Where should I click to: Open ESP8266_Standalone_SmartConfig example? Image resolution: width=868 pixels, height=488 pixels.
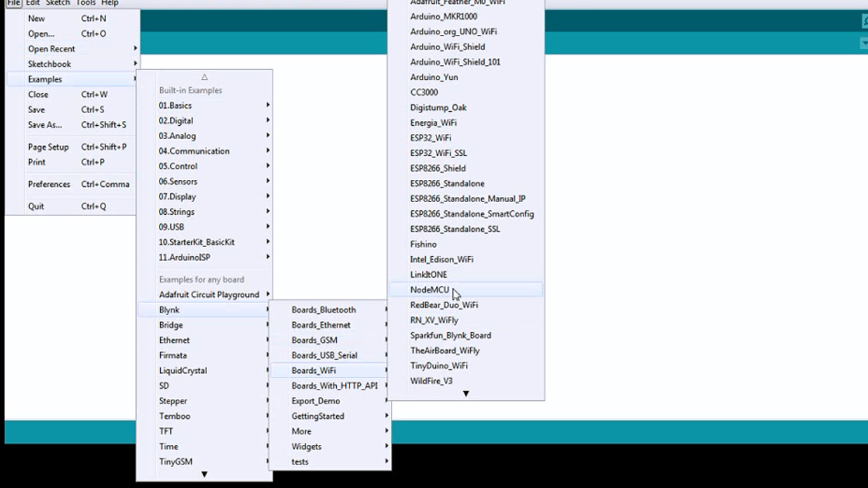(x=466, y=214)
